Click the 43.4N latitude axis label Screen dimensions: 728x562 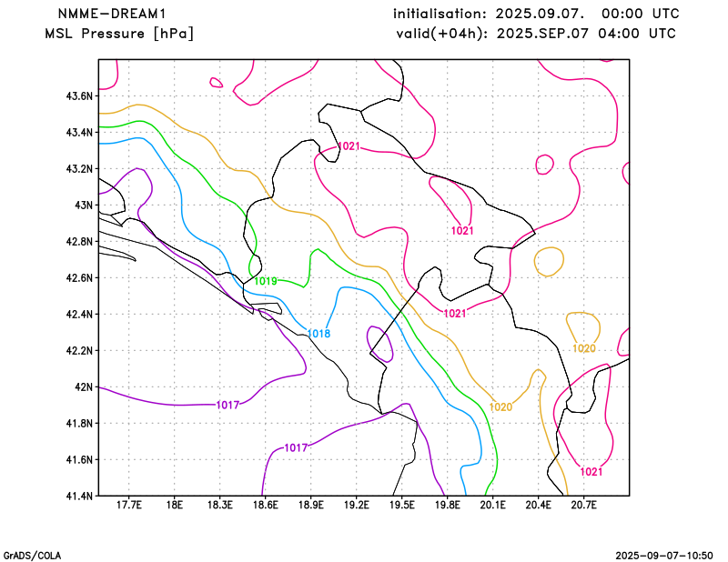coord(79,132)
